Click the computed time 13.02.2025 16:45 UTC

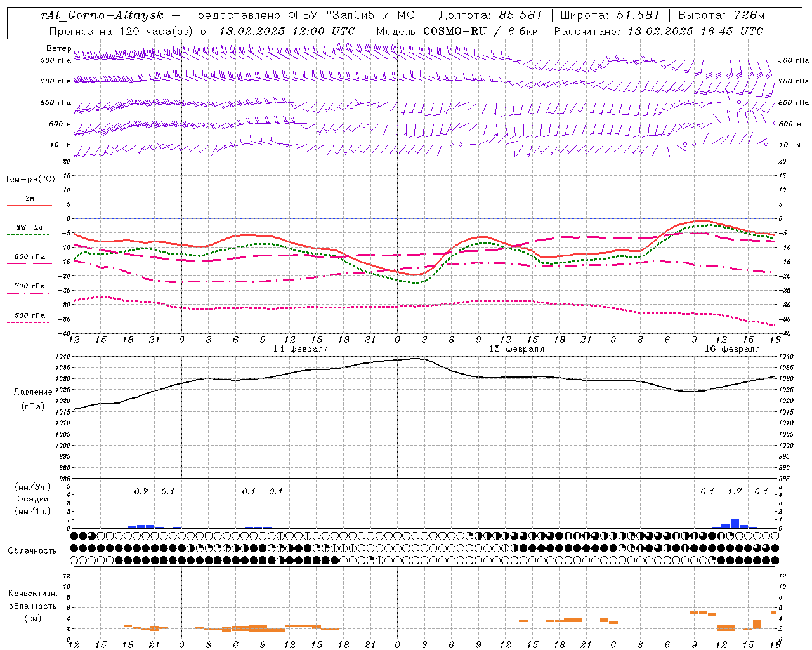coord(695,31)
